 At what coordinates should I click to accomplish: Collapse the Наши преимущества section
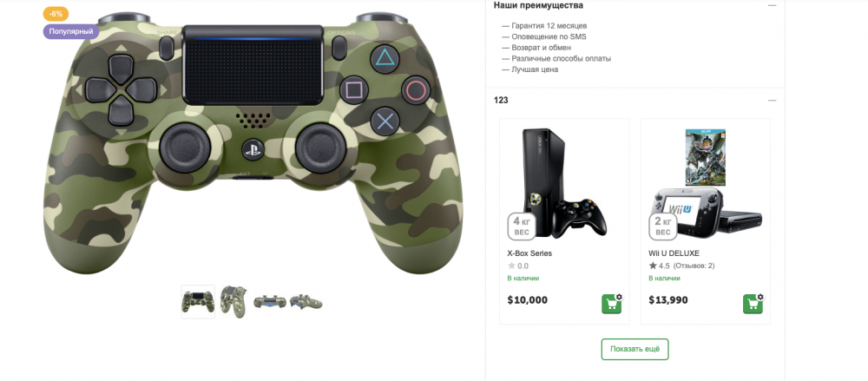click(773, 5)
